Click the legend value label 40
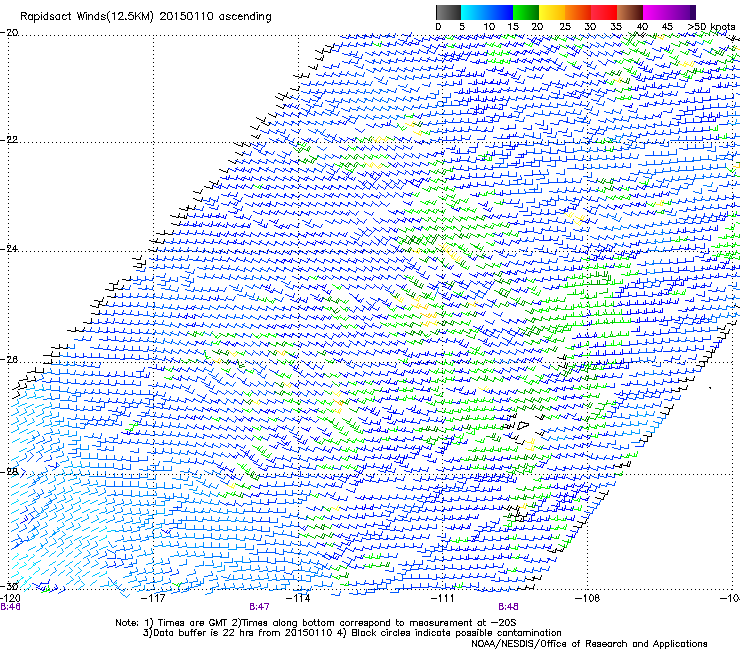The width and height of the screenshot is (740, 650). [x=642, y=26]
